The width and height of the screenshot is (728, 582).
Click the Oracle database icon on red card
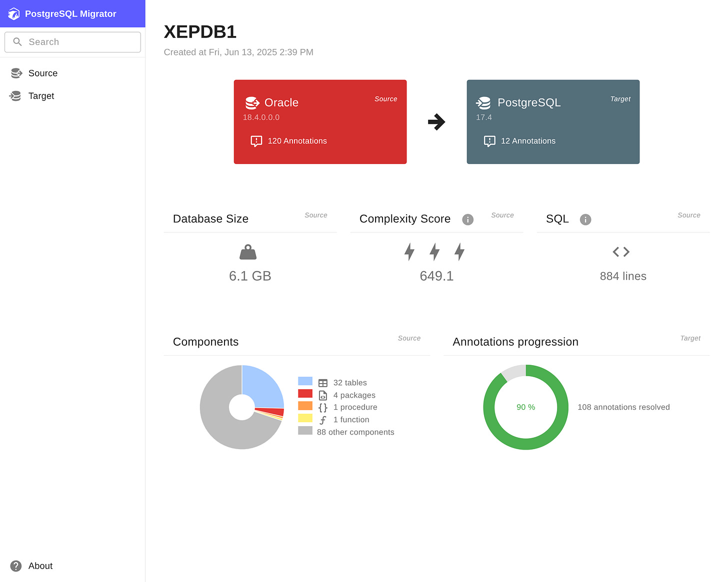252,103
